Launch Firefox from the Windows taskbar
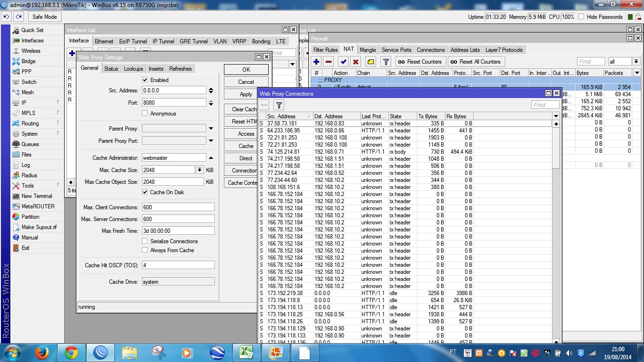 (x=42, y=353)
